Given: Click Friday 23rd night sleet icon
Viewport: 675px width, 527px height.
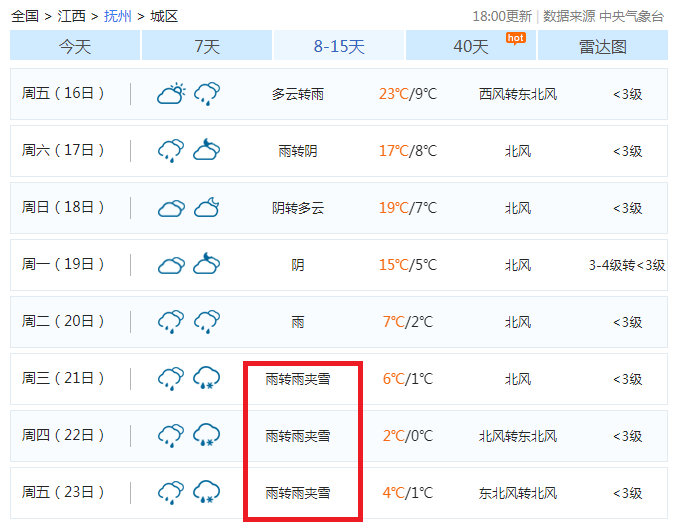Looking at the screenshot, I should (x=207, y=493).
